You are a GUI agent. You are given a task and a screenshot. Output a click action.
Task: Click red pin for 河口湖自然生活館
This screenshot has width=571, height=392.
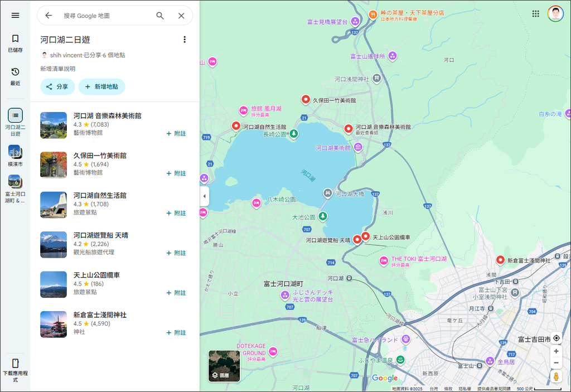(x=236, y=126)
